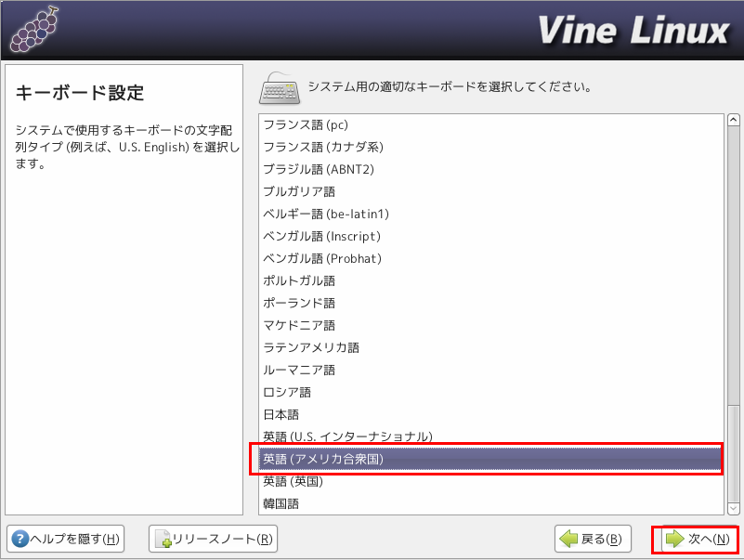Image resolution: width=744 pixels, height=560 pixels.
Task: Click the キーボード設定 help panel heading
Action: click(80, 93)
